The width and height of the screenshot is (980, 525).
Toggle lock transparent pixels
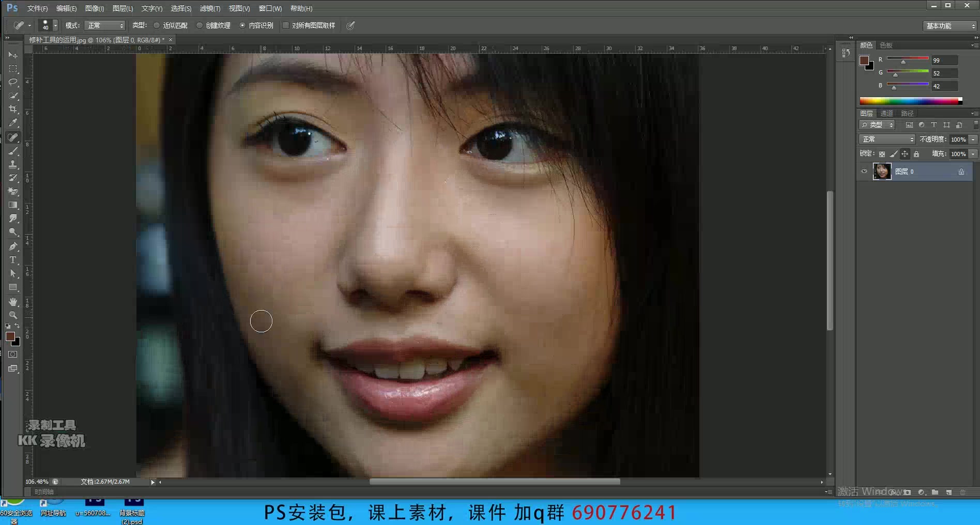(882, 154)
